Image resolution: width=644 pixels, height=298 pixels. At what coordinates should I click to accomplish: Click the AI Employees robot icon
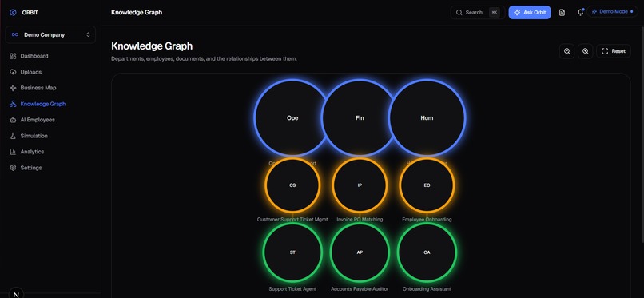(13, 120)
